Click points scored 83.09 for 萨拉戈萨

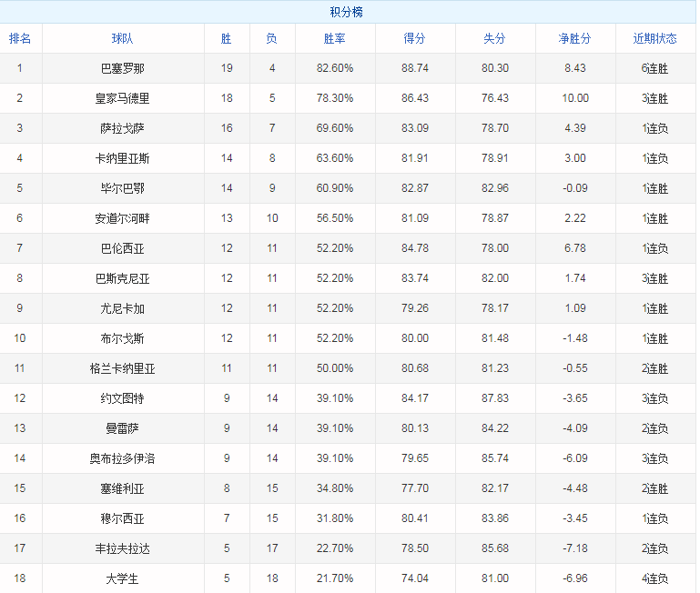tap(415, 128)
